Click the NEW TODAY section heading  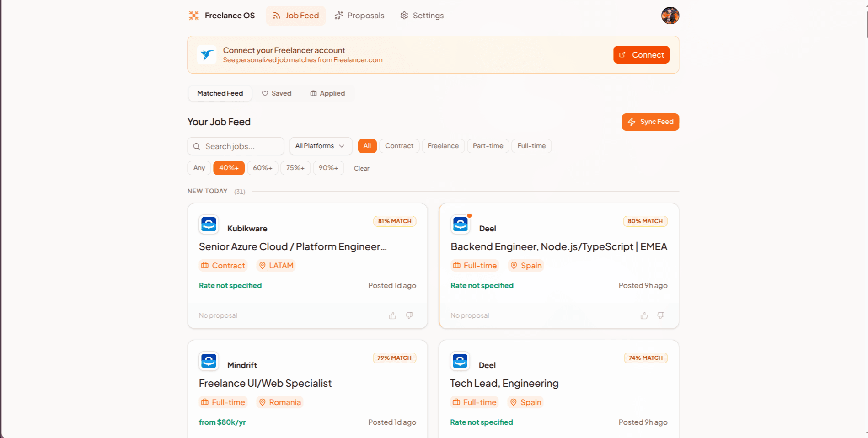point(207,191)
